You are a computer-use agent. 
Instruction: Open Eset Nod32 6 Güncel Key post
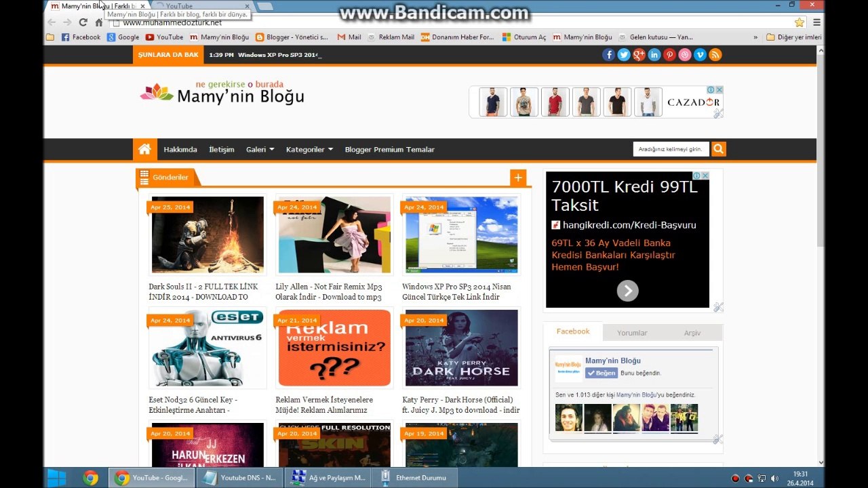tap(193, 405)
